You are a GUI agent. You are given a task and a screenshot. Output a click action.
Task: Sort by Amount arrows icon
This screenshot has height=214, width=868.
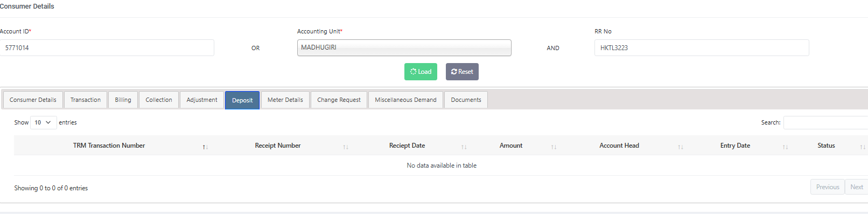[554, 147]
